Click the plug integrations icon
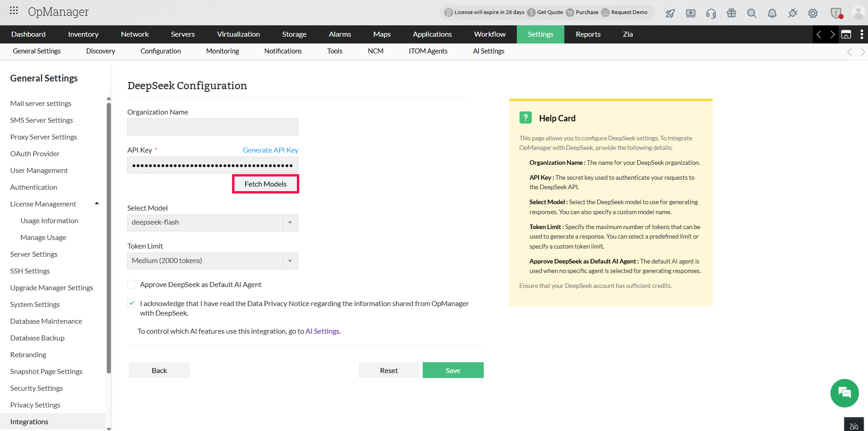 792,13
